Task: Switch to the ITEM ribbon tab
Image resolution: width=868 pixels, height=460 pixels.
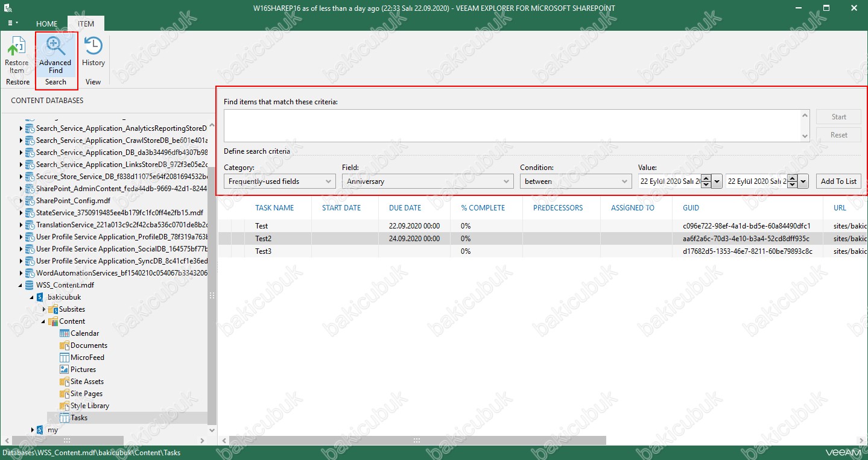Action: (86, 24)
